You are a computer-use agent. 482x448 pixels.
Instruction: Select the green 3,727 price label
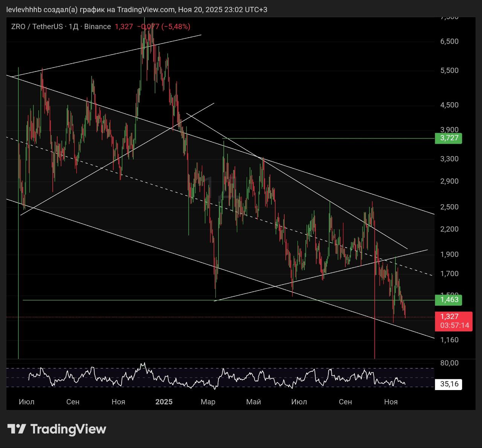pyautogui.click(x=448, y=138)
